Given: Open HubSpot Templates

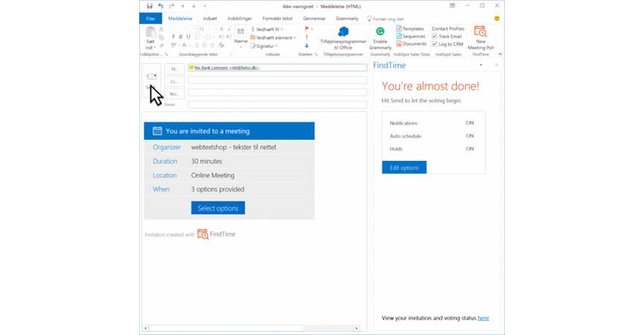Looking at the screenshot, I should 411,28.
